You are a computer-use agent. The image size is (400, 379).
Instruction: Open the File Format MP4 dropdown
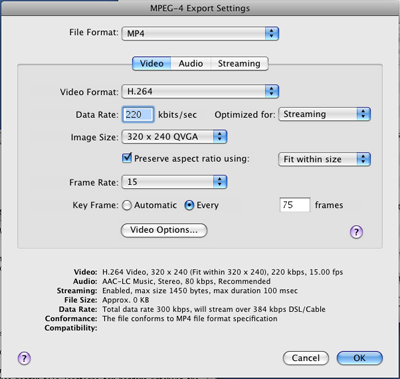coord(200,33)
